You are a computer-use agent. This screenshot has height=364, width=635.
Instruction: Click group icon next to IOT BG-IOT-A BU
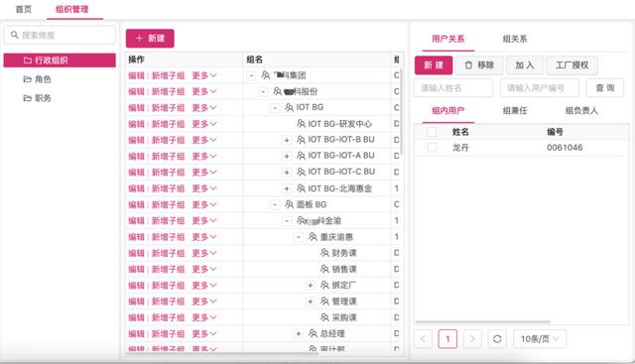tap(301, 156)
